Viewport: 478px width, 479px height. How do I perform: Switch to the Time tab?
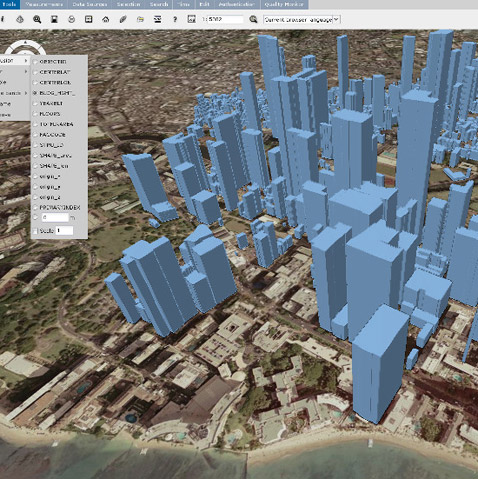coord(183,4)
